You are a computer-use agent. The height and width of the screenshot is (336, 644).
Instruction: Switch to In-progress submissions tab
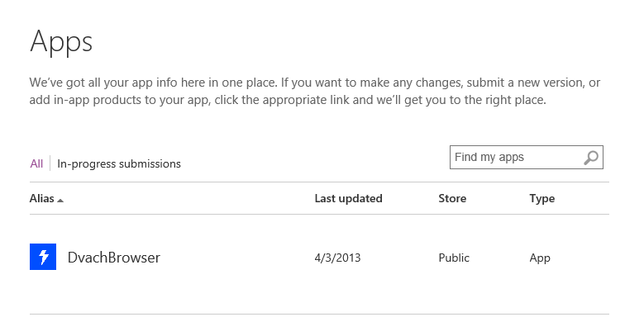119,163
